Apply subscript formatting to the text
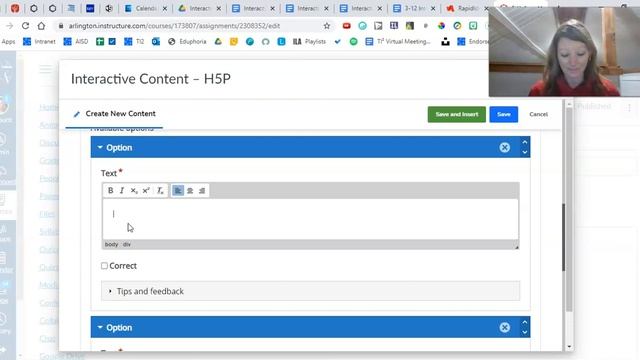The width and height of the screenshot is (640, 360). pyautogui.click(x=134, y=191)
